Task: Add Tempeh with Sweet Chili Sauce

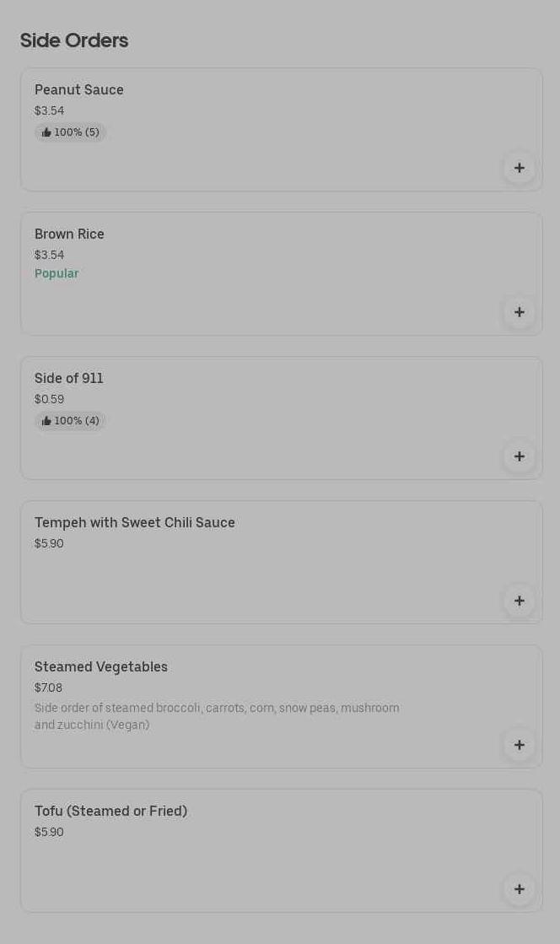Action: pos(519,601)
